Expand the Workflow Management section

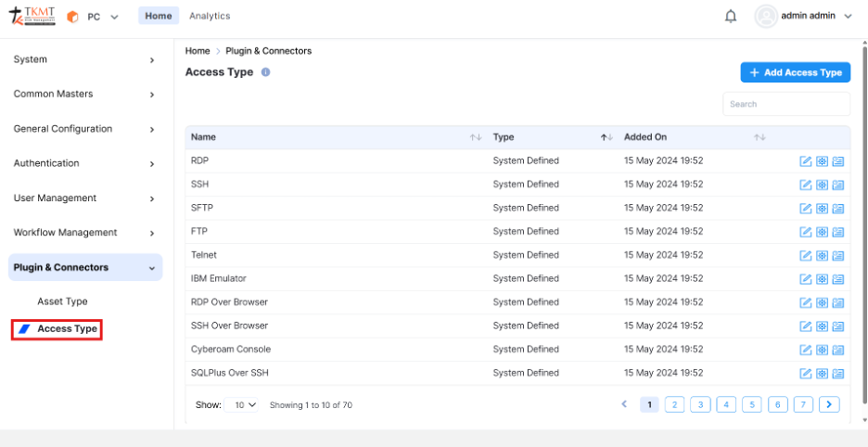coord(85,233)
